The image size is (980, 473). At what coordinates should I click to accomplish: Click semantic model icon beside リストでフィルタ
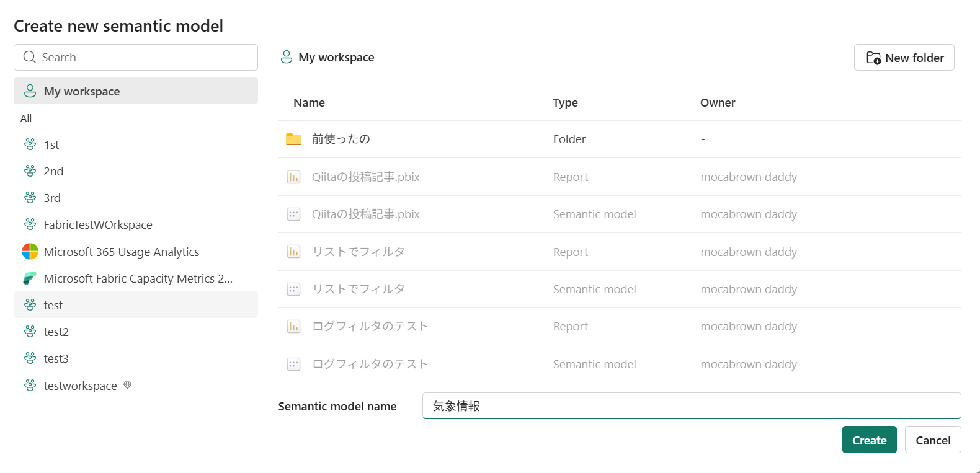[x=293, y=289]
